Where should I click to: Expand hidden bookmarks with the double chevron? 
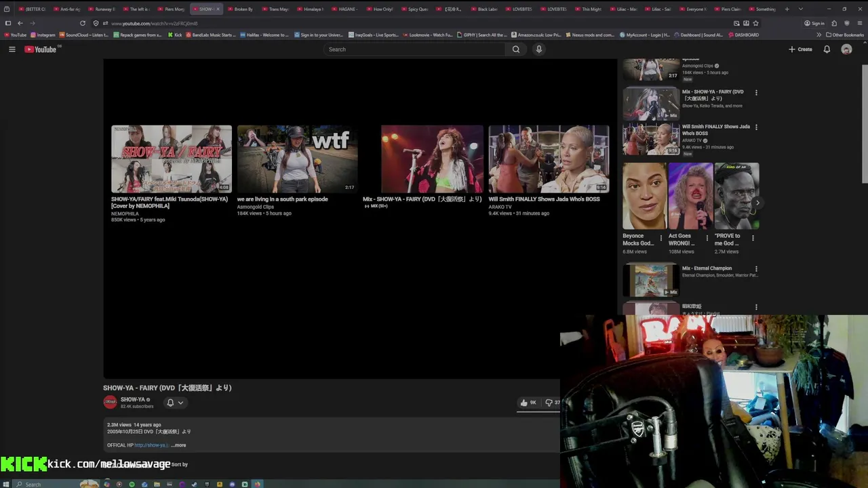point(818,35)
